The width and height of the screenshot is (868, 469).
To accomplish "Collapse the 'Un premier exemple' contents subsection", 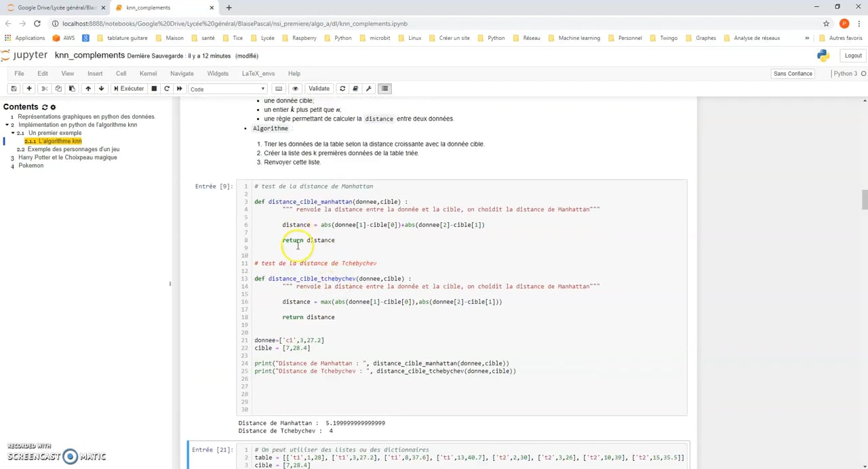I will [13, 133].
